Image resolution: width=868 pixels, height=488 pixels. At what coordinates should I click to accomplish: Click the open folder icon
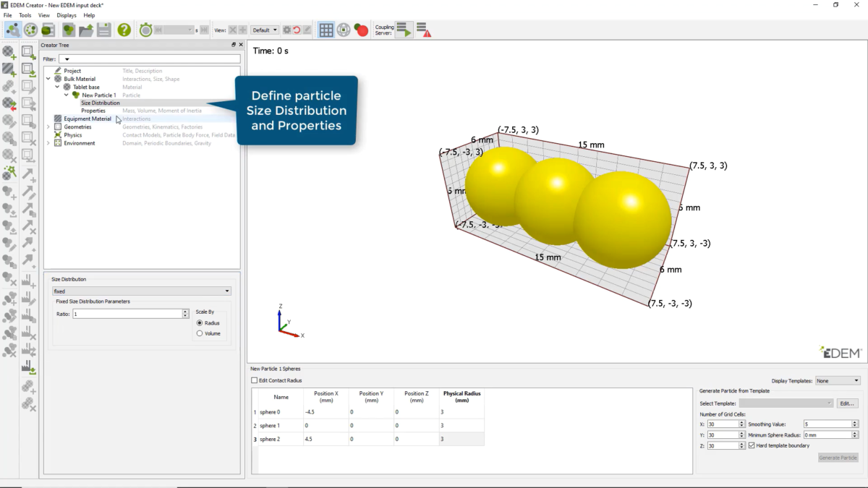point(86,30)
